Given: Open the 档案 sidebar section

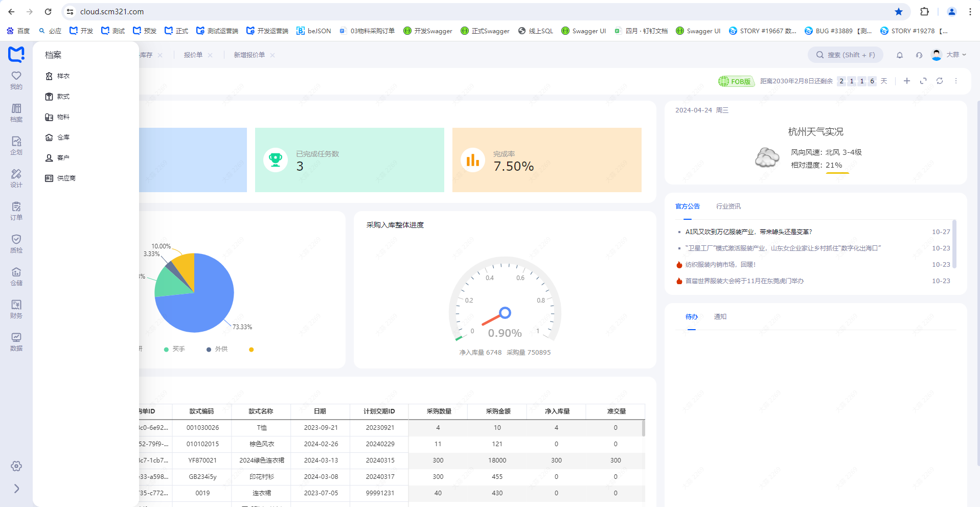Looking at the screenshot, I should coord(16,113).
